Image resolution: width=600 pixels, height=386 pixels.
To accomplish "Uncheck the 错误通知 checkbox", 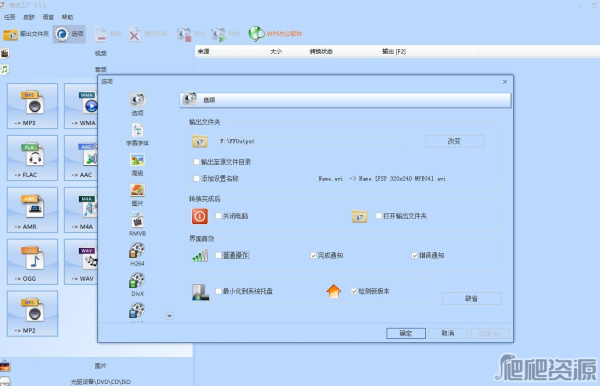I will (x=414, y=255).
